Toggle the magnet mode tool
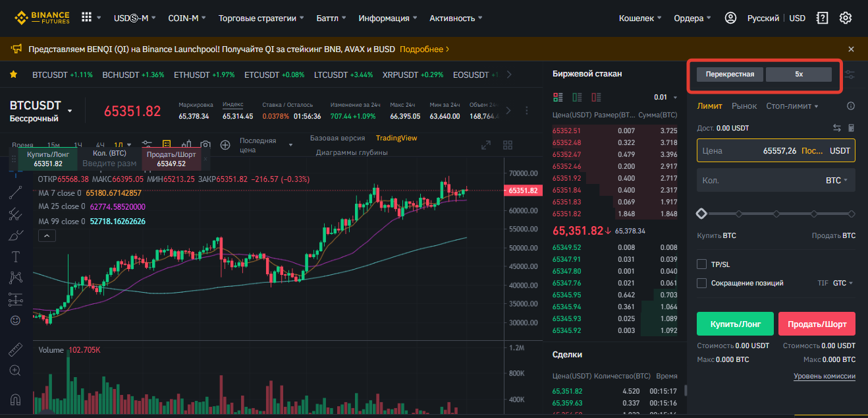Screen dimensions: 868x418 tap(16, 399)
